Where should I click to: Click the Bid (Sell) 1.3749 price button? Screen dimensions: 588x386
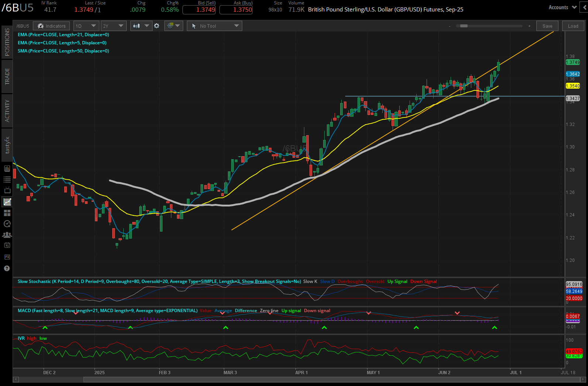199,10
